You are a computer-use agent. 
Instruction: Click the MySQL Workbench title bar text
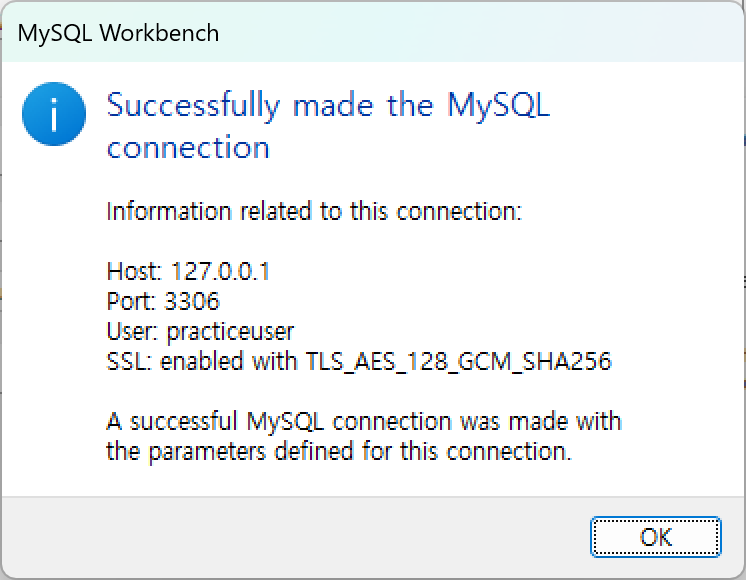pos(118,33)
